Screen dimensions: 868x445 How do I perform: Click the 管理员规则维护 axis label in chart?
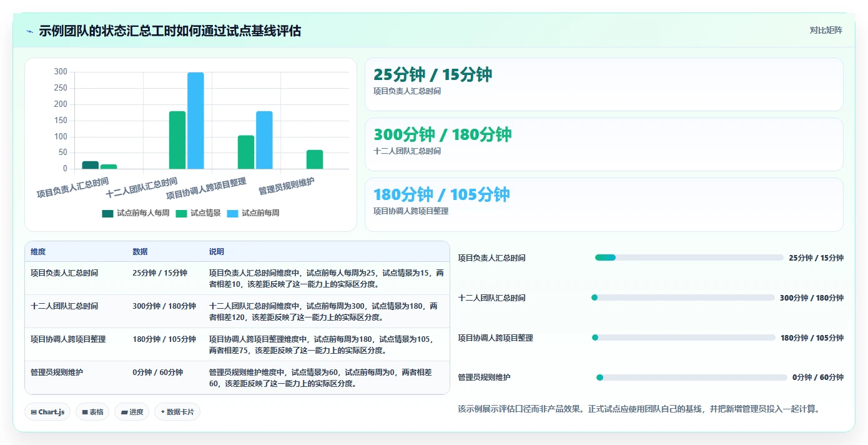pyautogui.click(x=287, y=186)
